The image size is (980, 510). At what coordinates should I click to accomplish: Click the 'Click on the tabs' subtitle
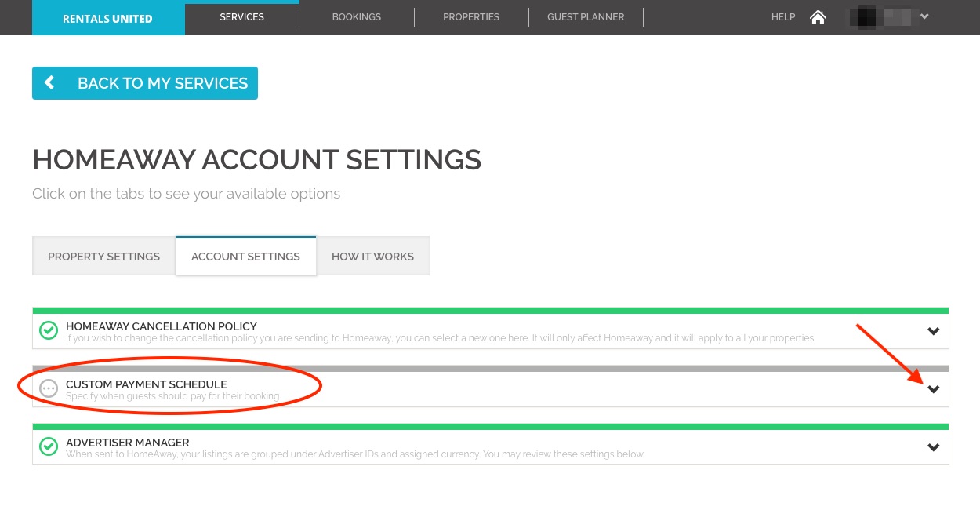pyautogui.click(x=187, y=194)
